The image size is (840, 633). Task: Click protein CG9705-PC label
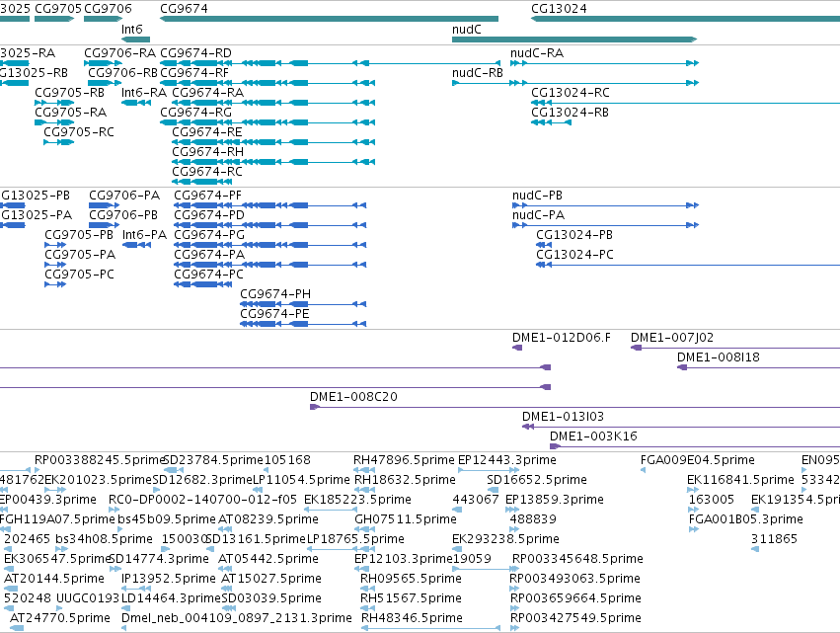point(79,275)
